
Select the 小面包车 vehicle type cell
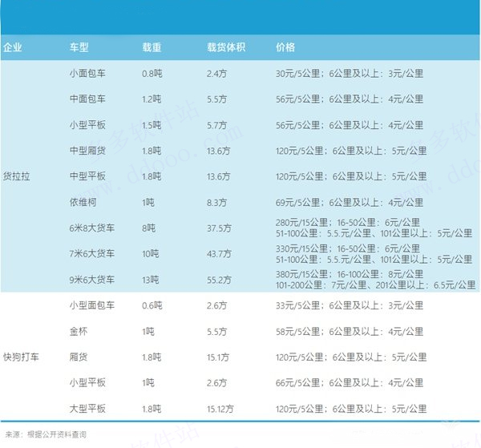87,74
